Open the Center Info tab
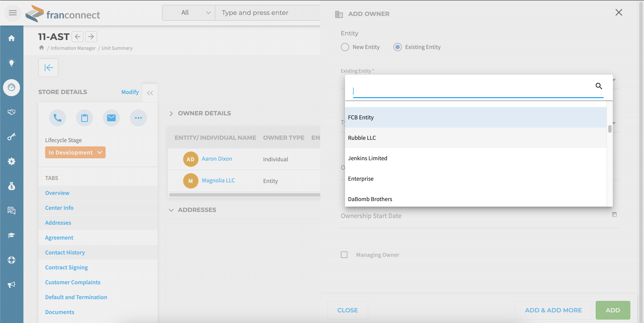The width and height of the screenshot is (644, 323). coord(59,208)
